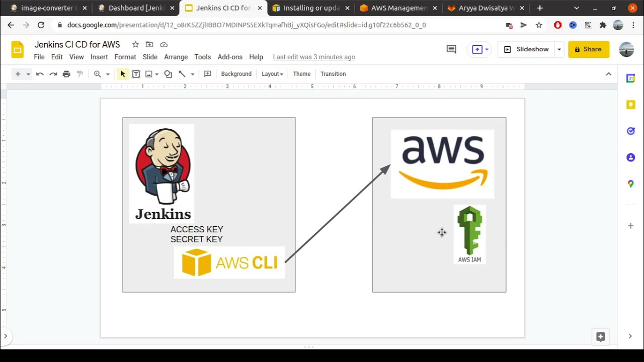
Task: Click the get add-ons plus icon
Action: 630,226
